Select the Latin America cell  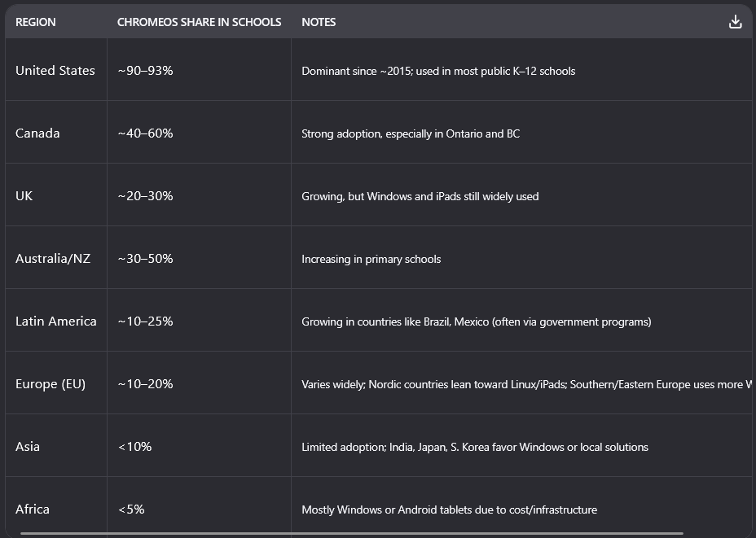[56, 321]
